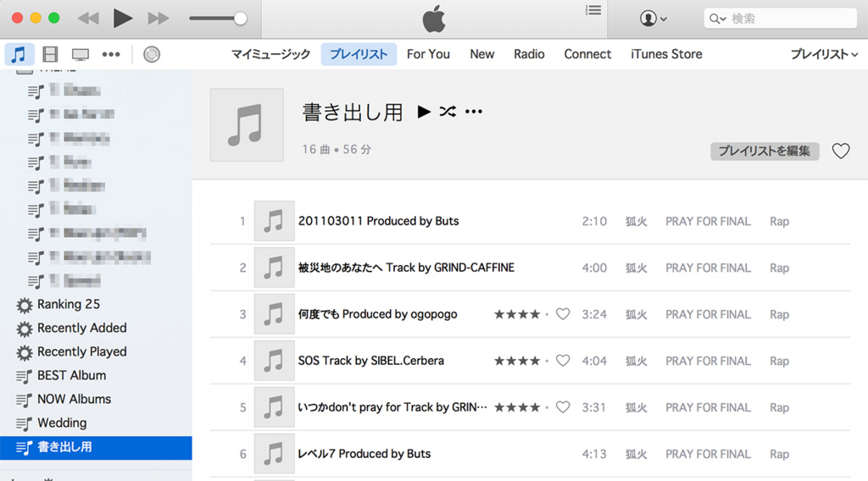Click Rap genre on track 6

tap(780, 454)
